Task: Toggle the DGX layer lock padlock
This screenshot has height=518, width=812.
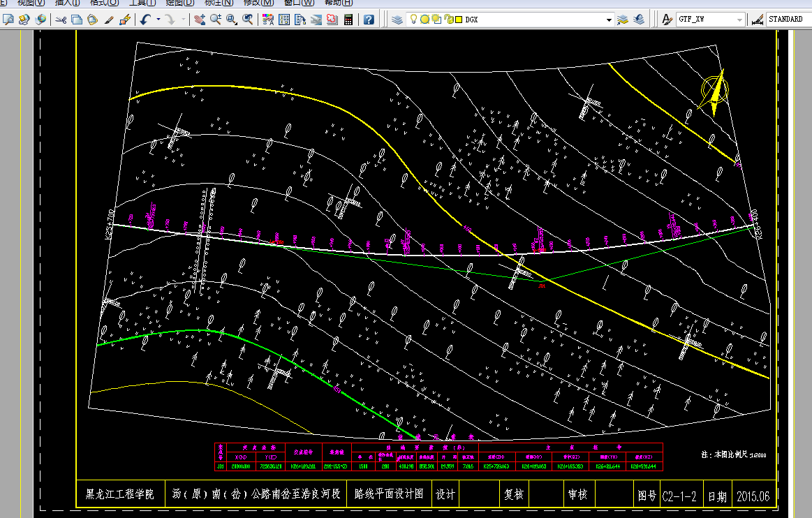Action: coord(448,19)
